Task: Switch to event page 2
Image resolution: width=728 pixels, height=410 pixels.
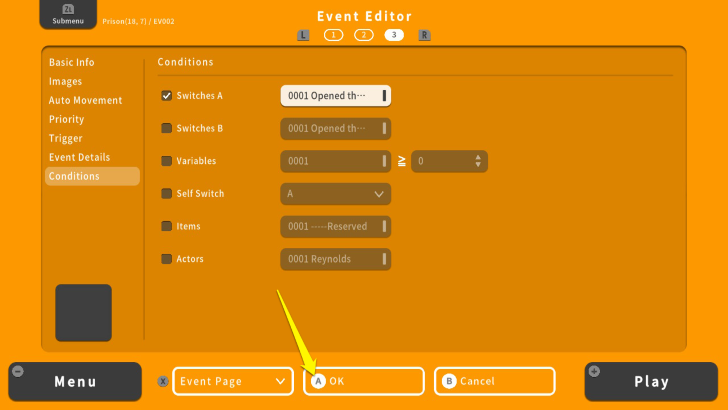Action: point(364,35)
